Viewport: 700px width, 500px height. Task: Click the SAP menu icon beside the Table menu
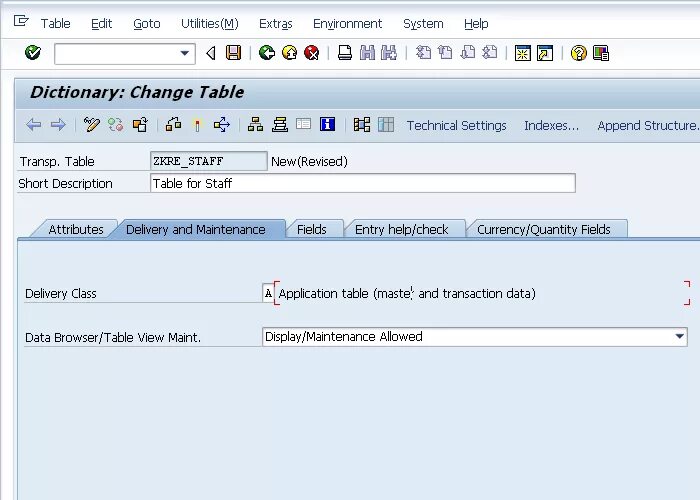[x=21, y=21]
